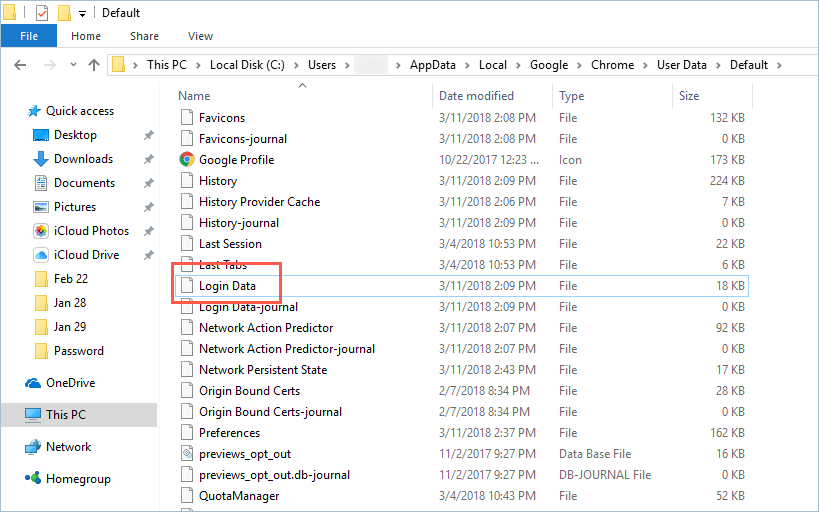
Task: Click Local Disk (C:) breadcrumb
Action: coord(247,65)
